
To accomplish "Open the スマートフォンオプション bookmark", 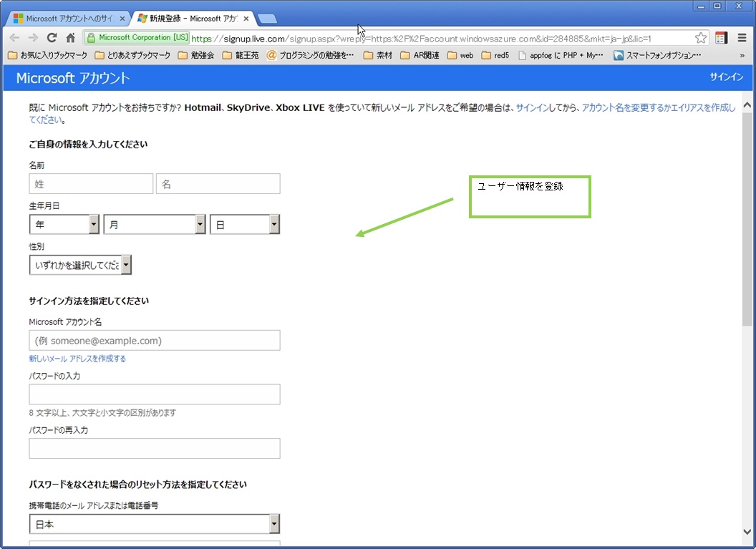I will (657, 55).
